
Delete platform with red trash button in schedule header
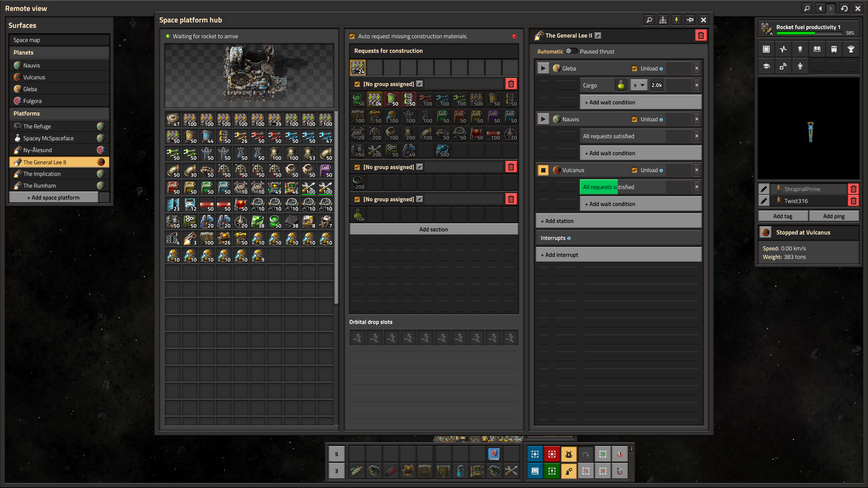[x=701, y=35]
